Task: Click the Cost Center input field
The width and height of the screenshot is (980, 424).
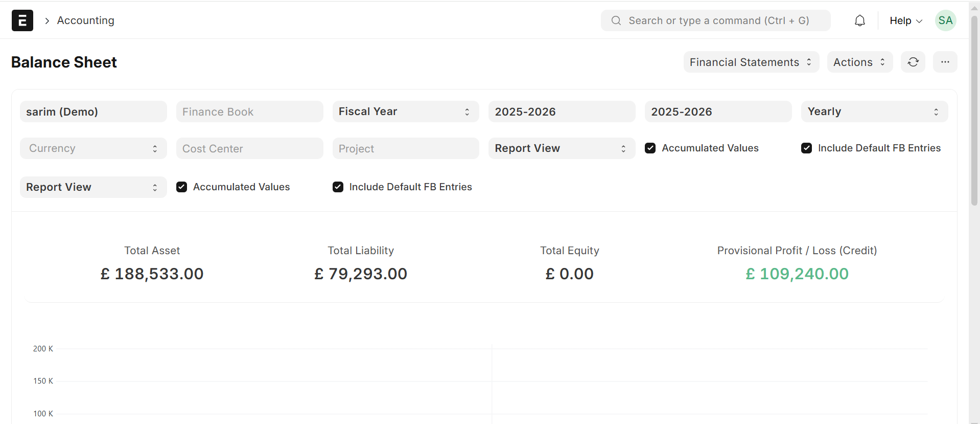Action: pos(249,148)
